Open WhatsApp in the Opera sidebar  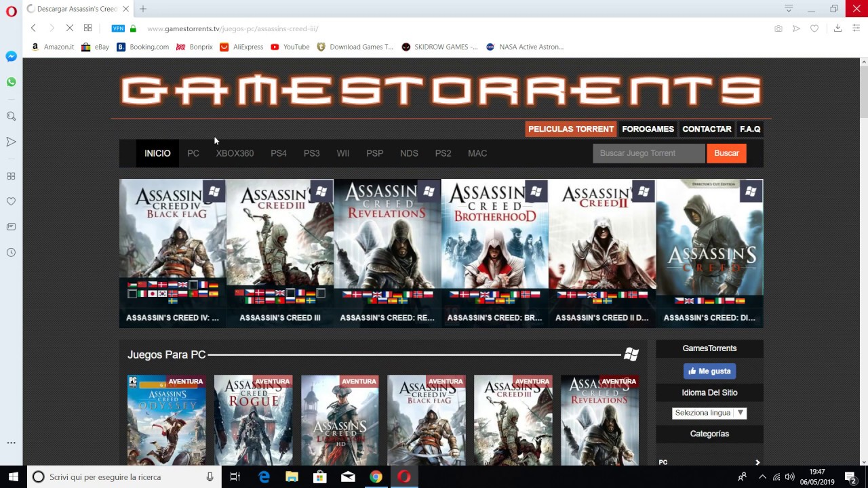[x=11, y=82]
